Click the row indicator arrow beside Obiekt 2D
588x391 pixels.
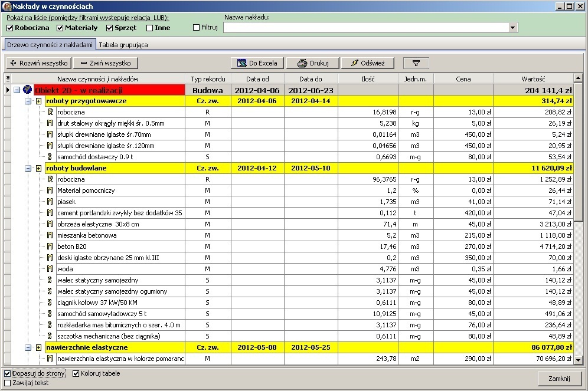[x=8, y=90]
